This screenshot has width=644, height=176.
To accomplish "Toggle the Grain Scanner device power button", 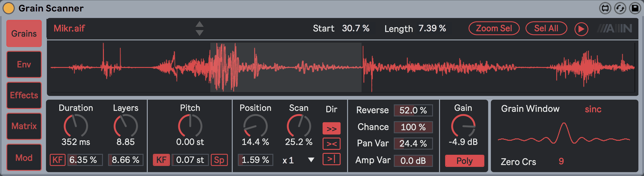I will (9, 8).
